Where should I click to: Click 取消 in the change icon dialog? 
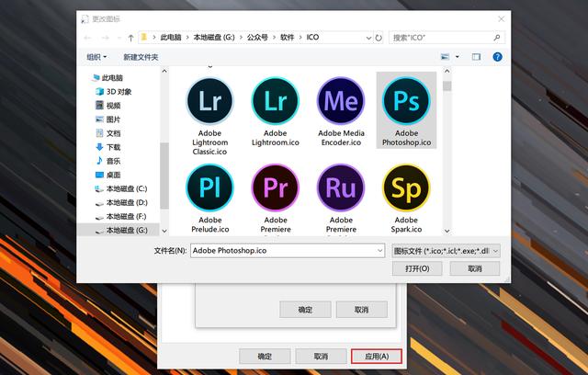coord(361,310)
